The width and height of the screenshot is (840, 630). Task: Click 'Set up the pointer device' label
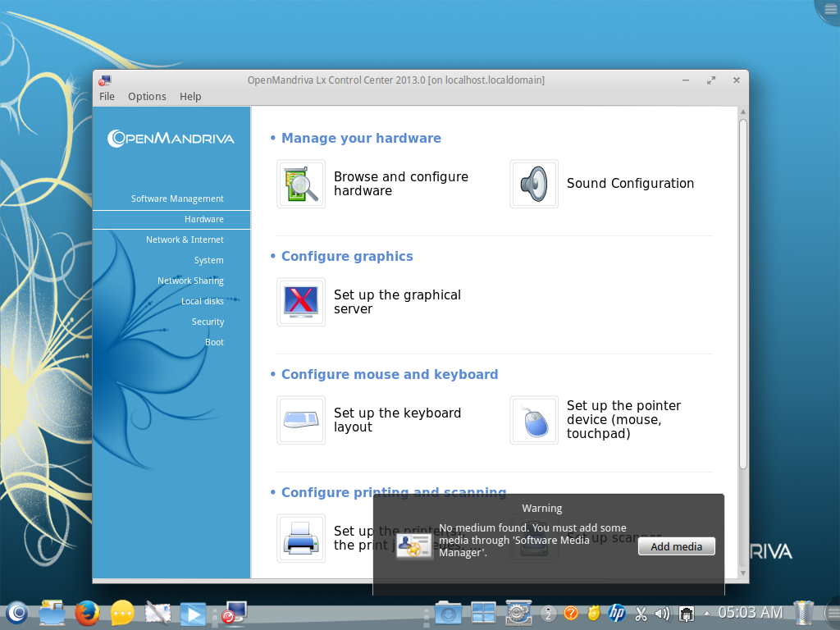click(623, 419)
